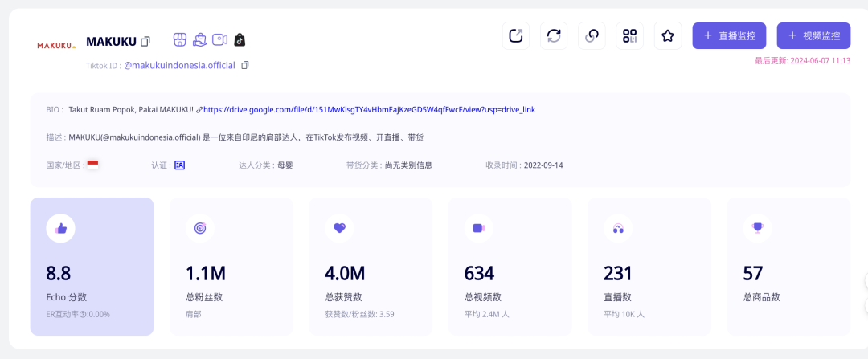
Task: Favorite this account with the star
Action: 667,35
